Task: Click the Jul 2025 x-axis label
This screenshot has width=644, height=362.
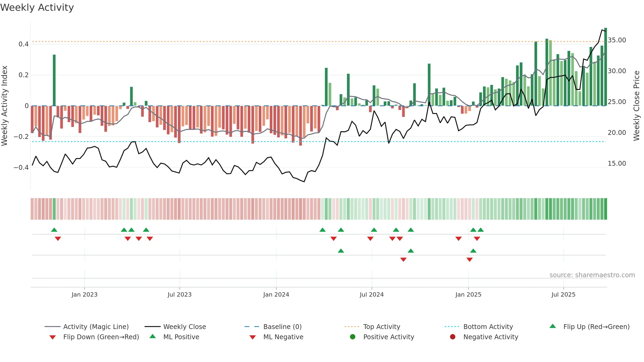Action: pos(563,294)
